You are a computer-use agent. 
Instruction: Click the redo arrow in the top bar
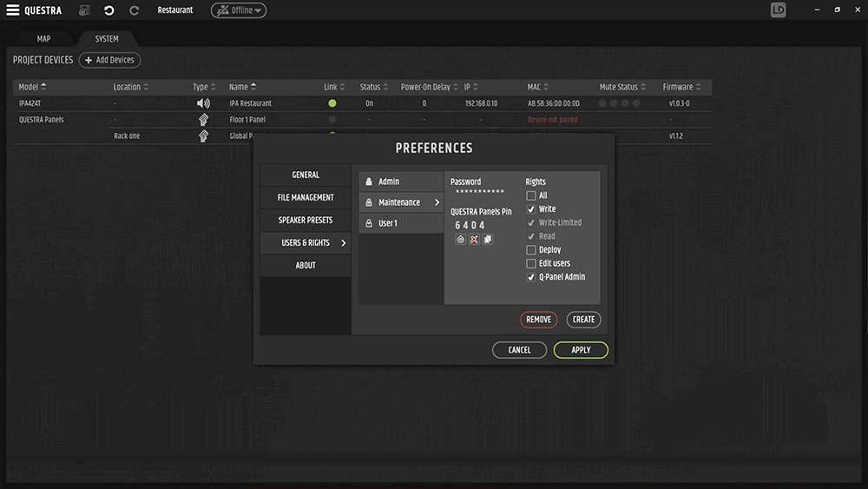[134, 10]
